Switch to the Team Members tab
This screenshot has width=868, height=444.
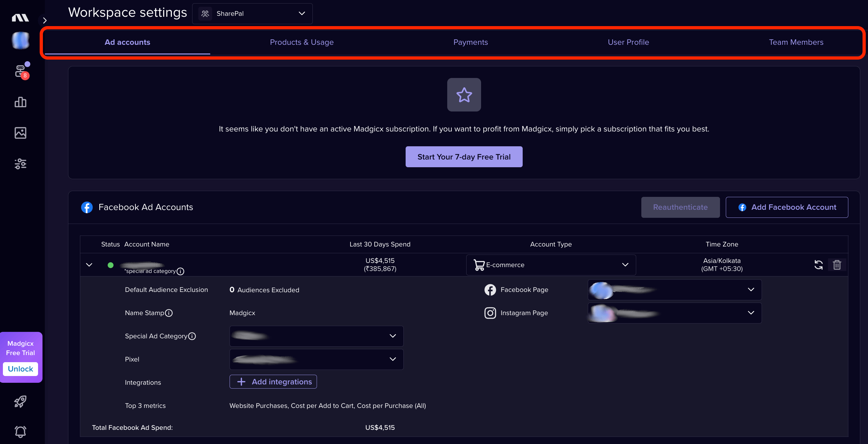coord(796,42)
